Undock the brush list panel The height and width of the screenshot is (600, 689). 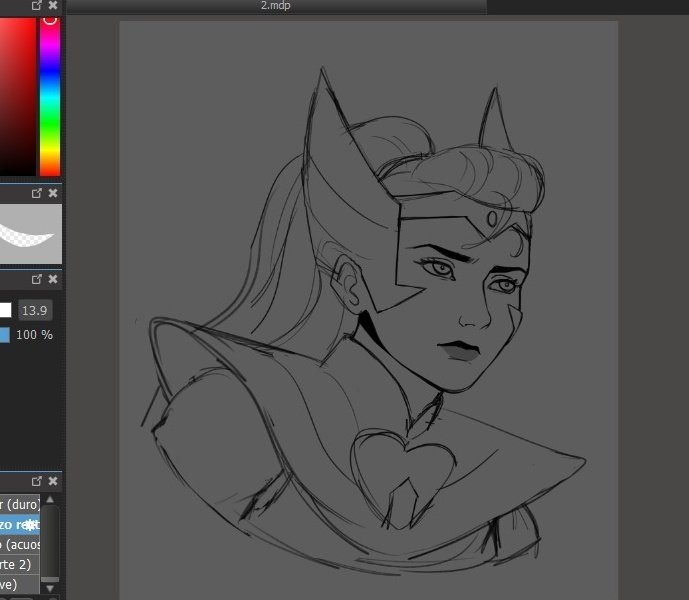click(x=37, y=481)
